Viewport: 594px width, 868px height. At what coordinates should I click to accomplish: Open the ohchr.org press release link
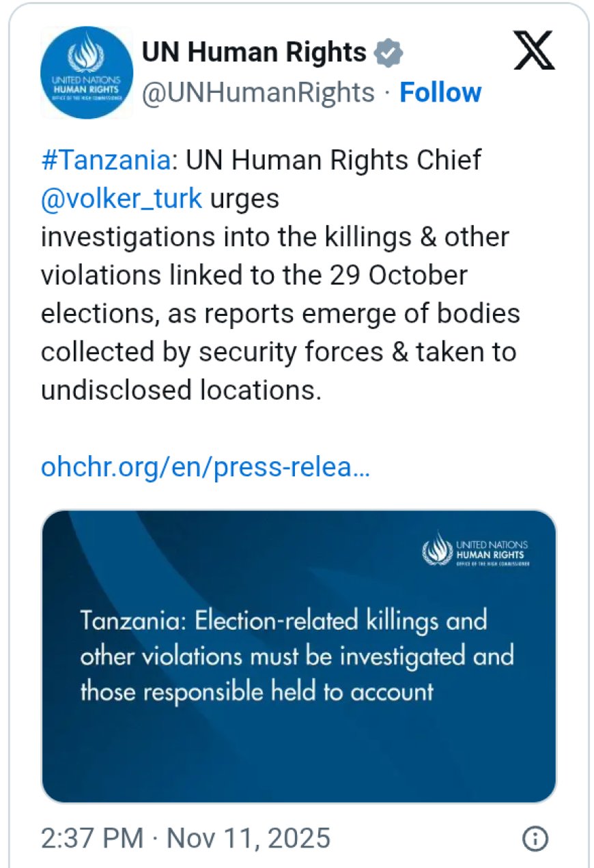click(x=206, y=468)
